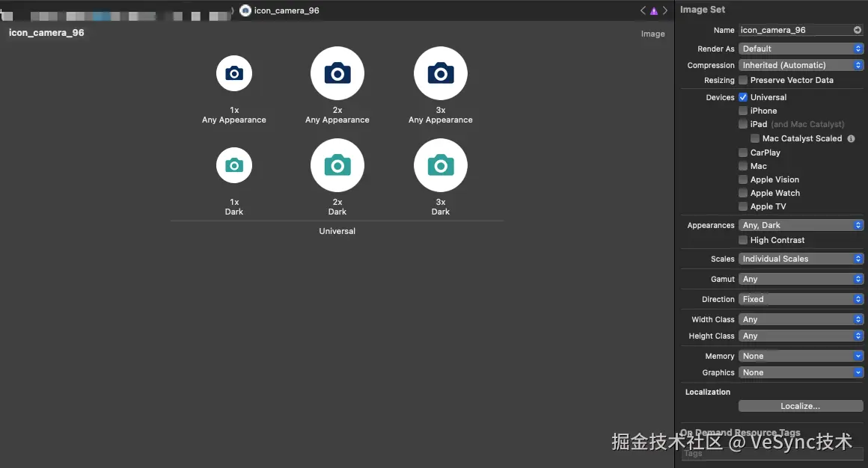Enable the Mac device checkbox
868x468 pixels.
(x=743, y=166)
